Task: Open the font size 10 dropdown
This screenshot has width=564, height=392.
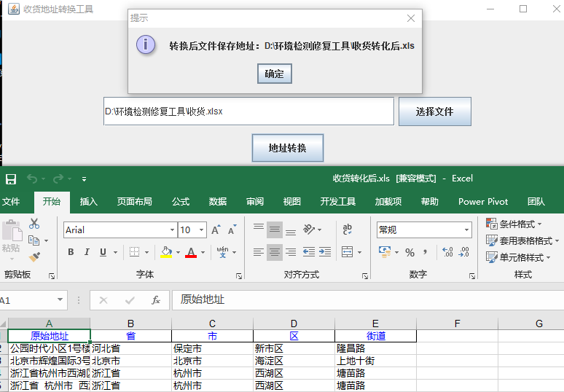Action: click(x=201, y=230)
